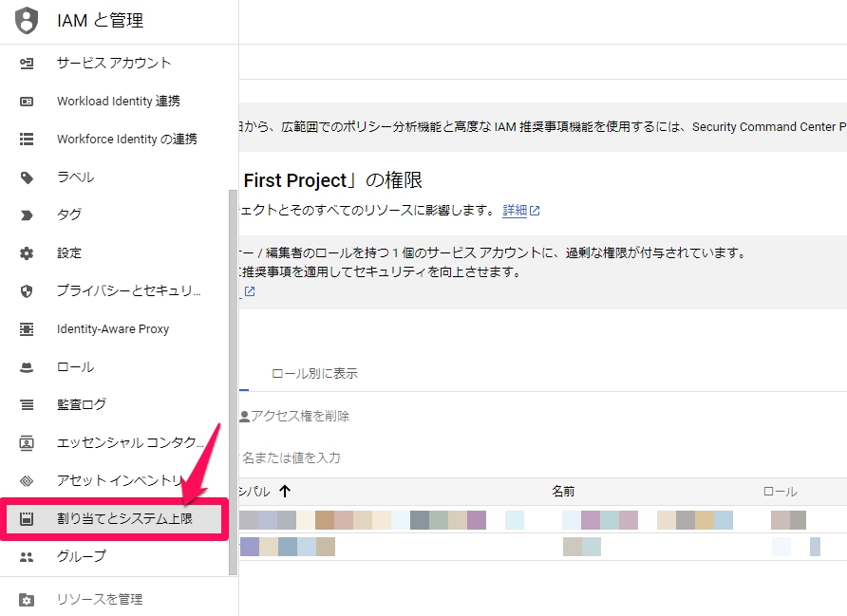Click the IAM と管理 shield icon

[x=27, y=21]
